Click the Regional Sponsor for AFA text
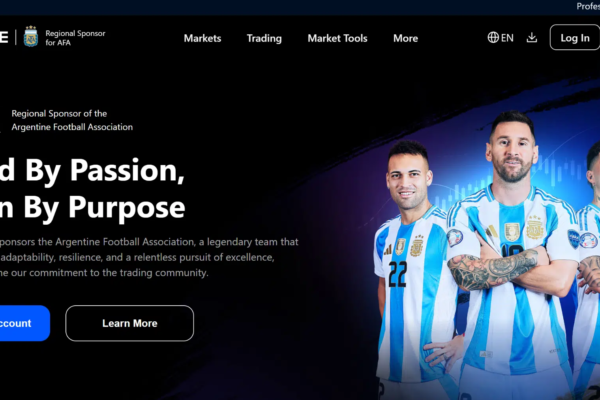This screenshot has width=600, height=400. [75, 38]
